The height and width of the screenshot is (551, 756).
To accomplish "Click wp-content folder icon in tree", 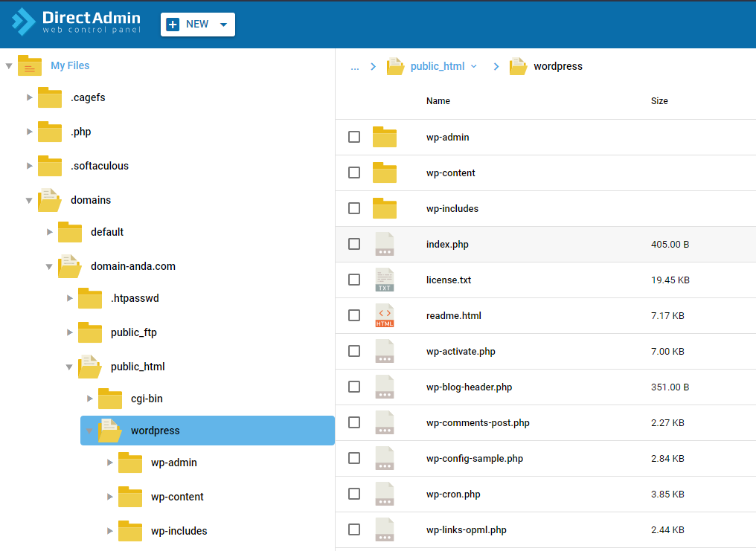I will point(131,497).
